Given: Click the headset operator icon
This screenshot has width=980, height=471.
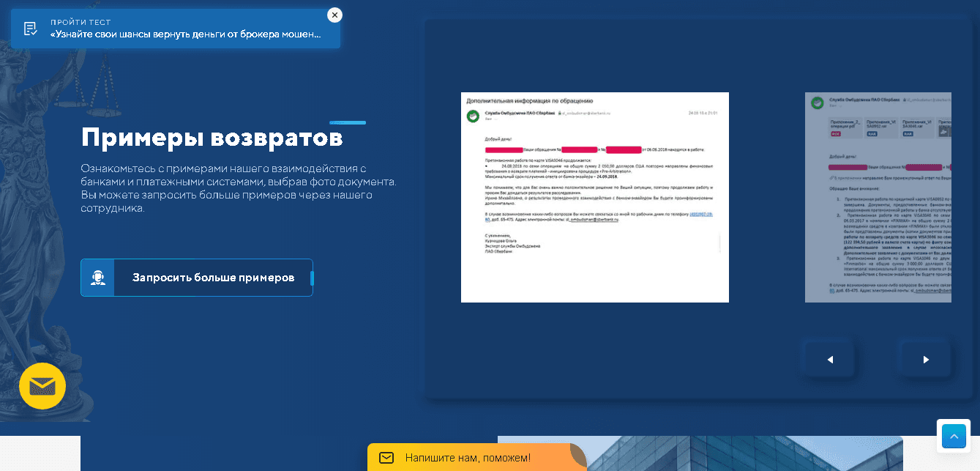Looking at the screenshot, I should coord(97,278).
